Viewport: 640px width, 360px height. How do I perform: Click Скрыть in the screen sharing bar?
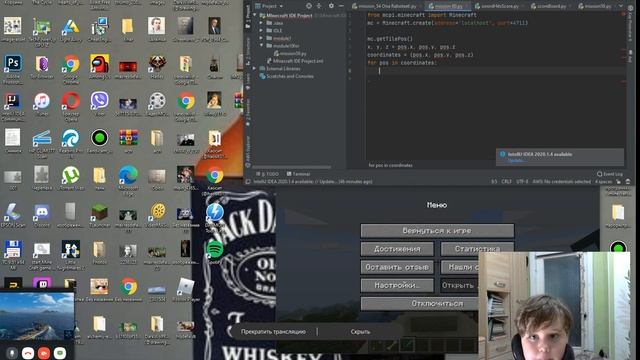coord(360,331)
